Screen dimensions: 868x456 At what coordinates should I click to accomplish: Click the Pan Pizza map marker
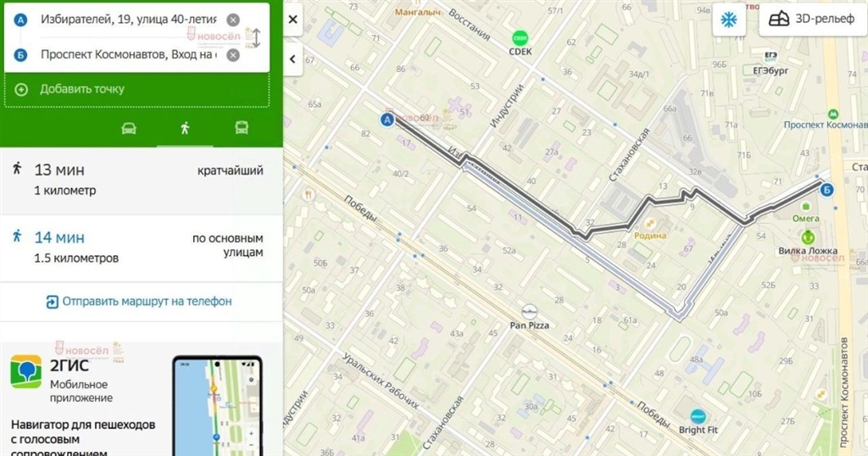pos(529,312)
